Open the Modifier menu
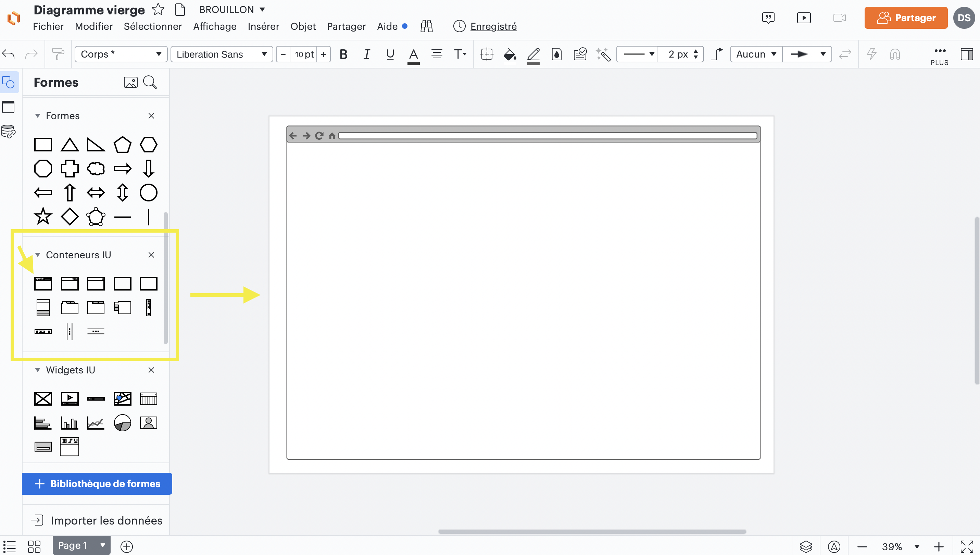Viewport: 980px width, 555px height. coord(94,26)
